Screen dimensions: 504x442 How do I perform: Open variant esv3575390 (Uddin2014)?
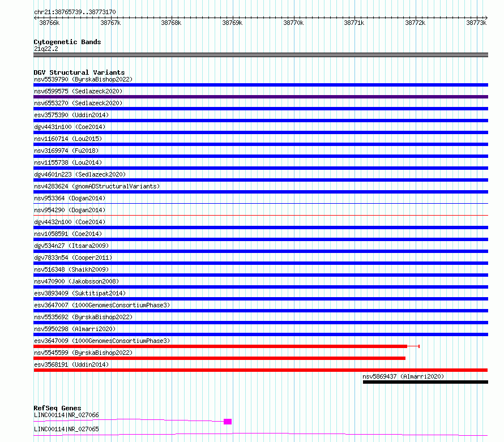pyautogui.click(x=71, y=115)
